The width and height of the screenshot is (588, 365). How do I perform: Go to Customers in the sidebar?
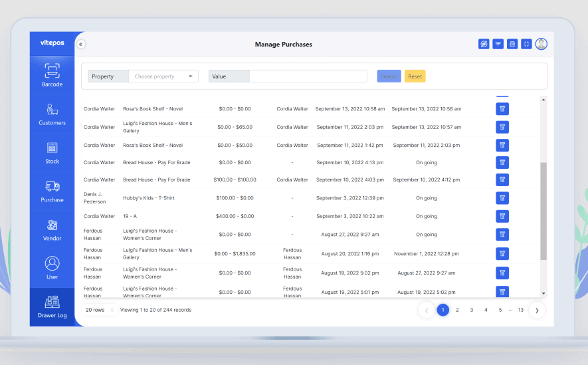coord(52,114)
